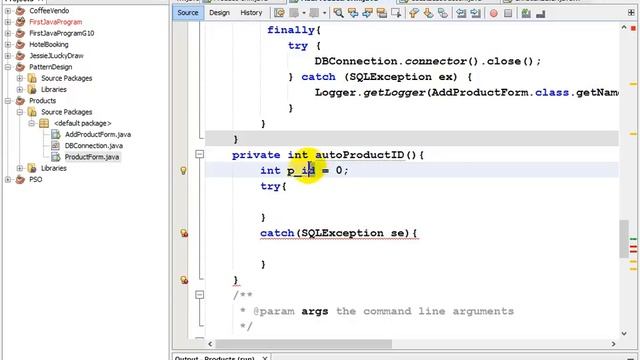Shift the current line right
This screenshot has width=640, height=360.
476,13
